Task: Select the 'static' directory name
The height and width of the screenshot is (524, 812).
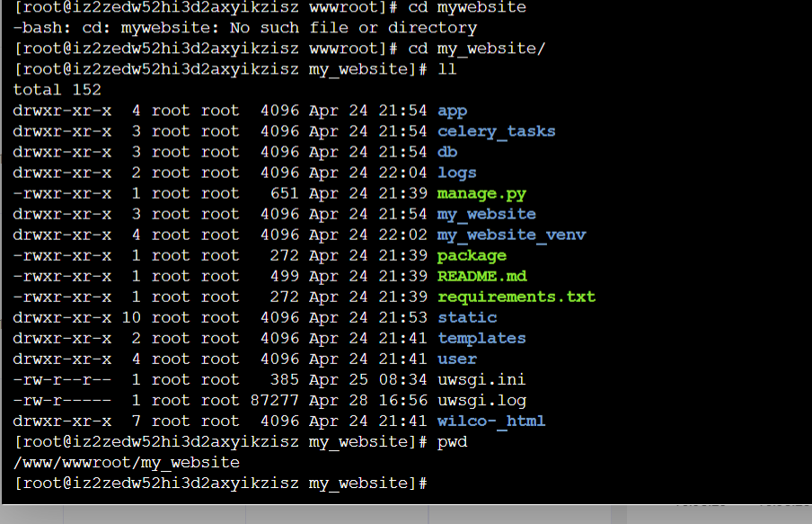Action: coord(467,317)
